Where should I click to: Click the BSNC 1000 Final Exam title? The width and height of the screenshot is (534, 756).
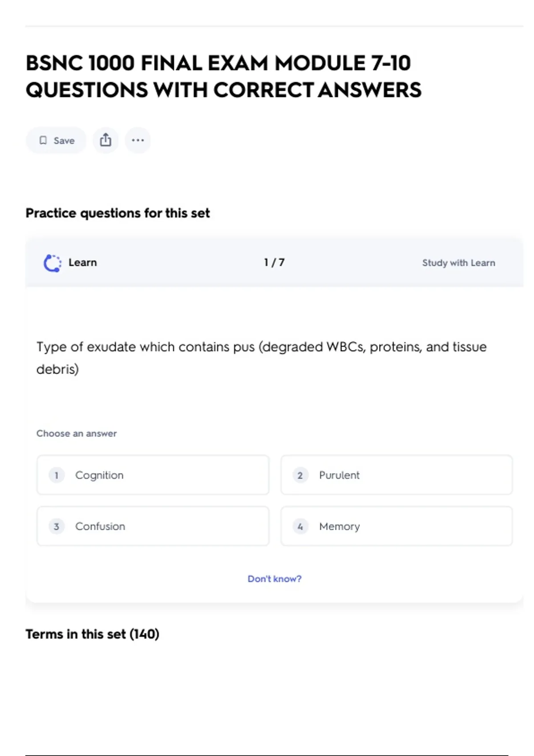(x=223, y=76)
